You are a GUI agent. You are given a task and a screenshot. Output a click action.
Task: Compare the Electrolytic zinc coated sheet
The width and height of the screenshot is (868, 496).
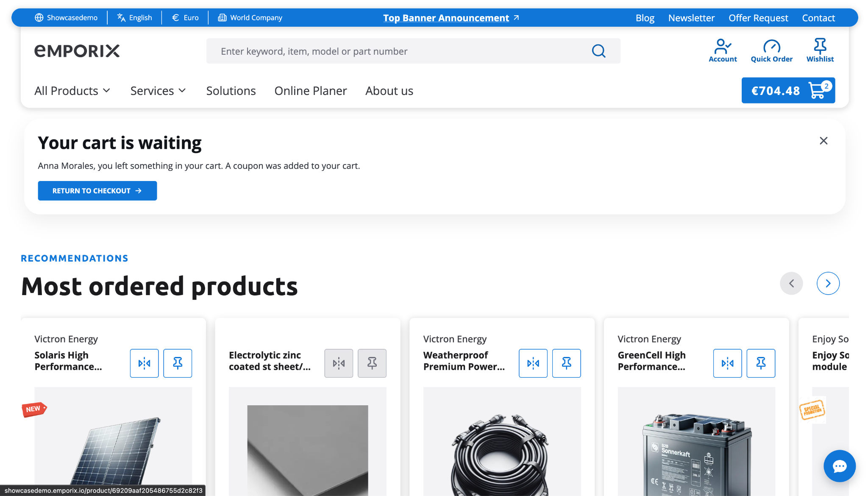(339, 363)
